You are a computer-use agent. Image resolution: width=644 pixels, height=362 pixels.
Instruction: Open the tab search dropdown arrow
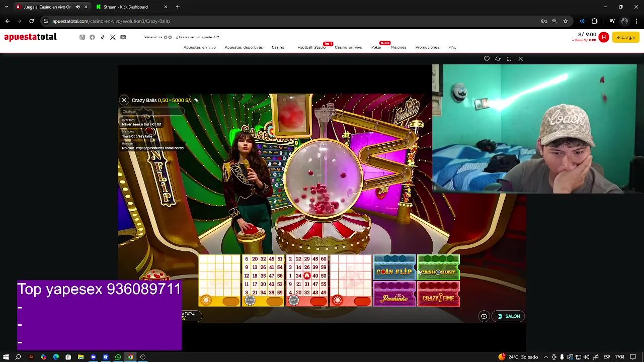click(x=7, y=7)
